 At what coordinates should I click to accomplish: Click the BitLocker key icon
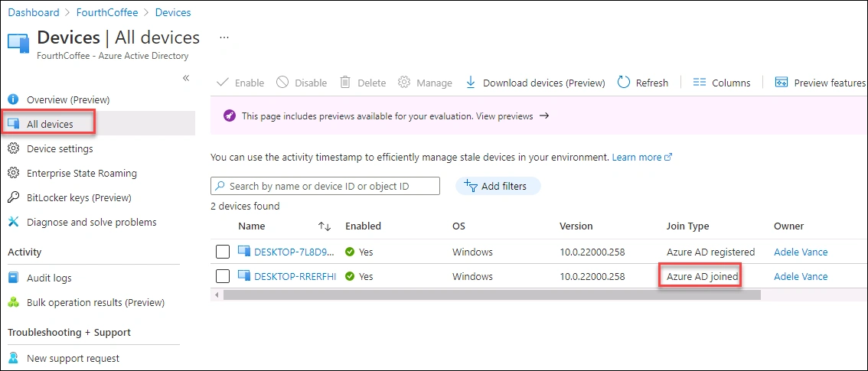(14, 197)
